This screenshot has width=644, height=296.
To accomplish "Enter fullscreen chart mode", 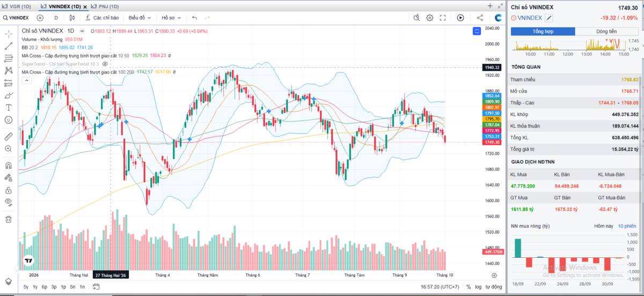I will click(x=443, y=18).
